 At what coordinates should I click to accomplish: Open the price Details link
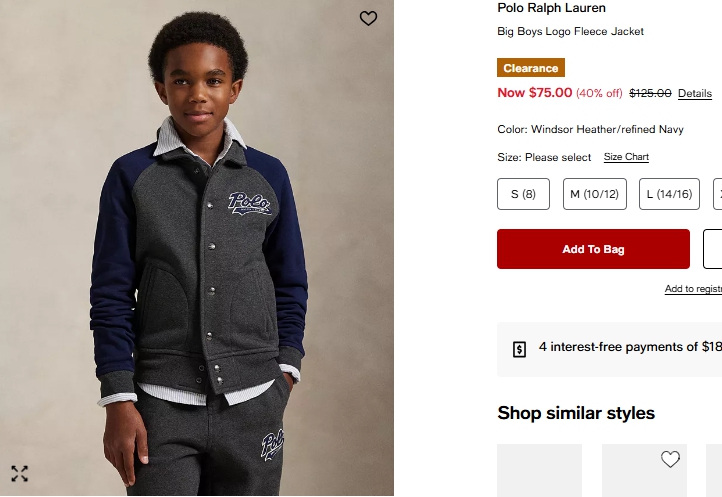click(x=695, y=94)
